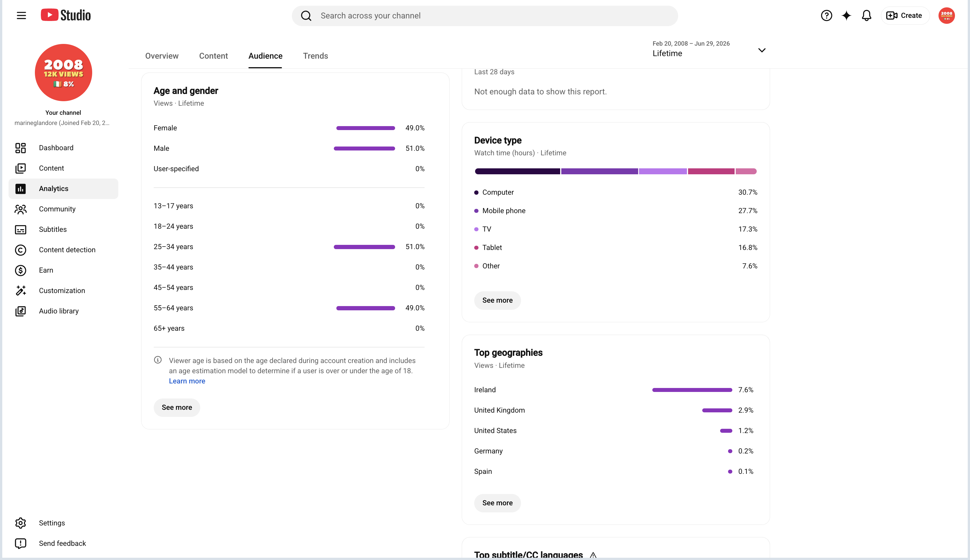Viewport: 970px width, 560px height.
Task: Click the channel search field
Action: 485,16
